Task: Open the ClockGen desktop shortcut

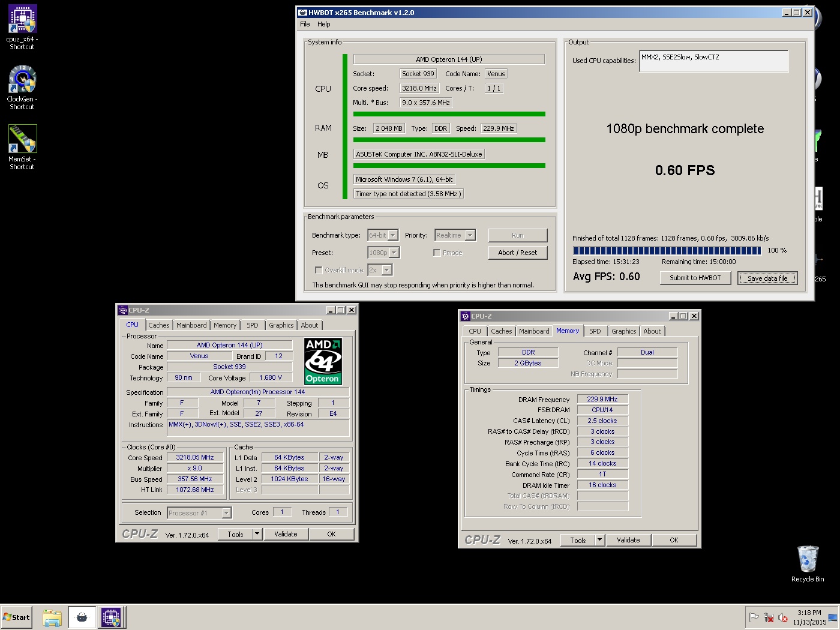Action: click(22, 87)
